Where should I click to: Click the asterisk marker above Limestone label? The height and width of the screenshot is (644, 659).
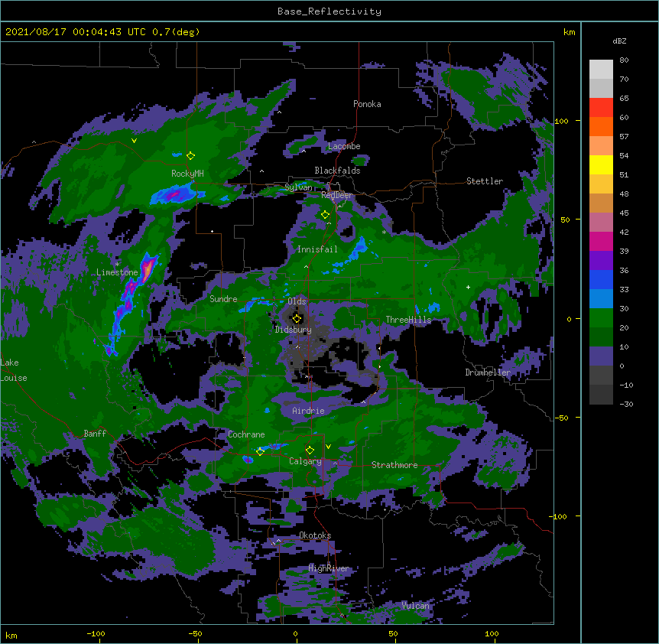point(117,265)
